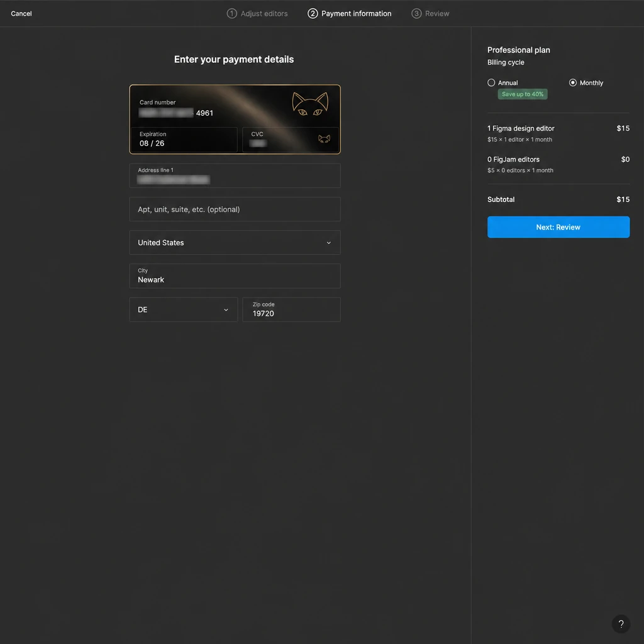Select the Annual billing cycle
Screen dimensions: 644x644
(x=491, y=82)
